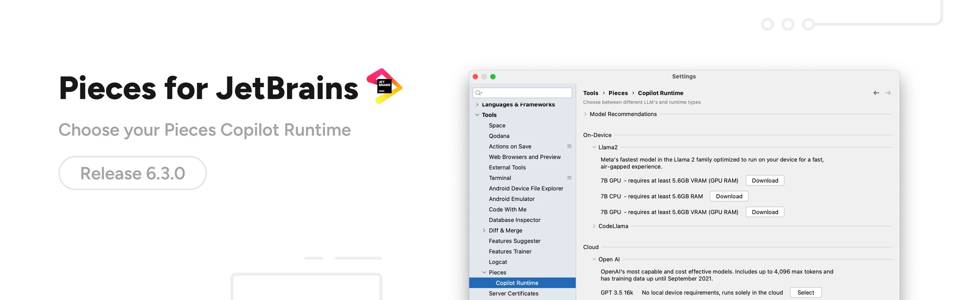Click the On-Device section label
Viewport: 980px width, 300px height.
pyautogui.click(x=597, y=135)
